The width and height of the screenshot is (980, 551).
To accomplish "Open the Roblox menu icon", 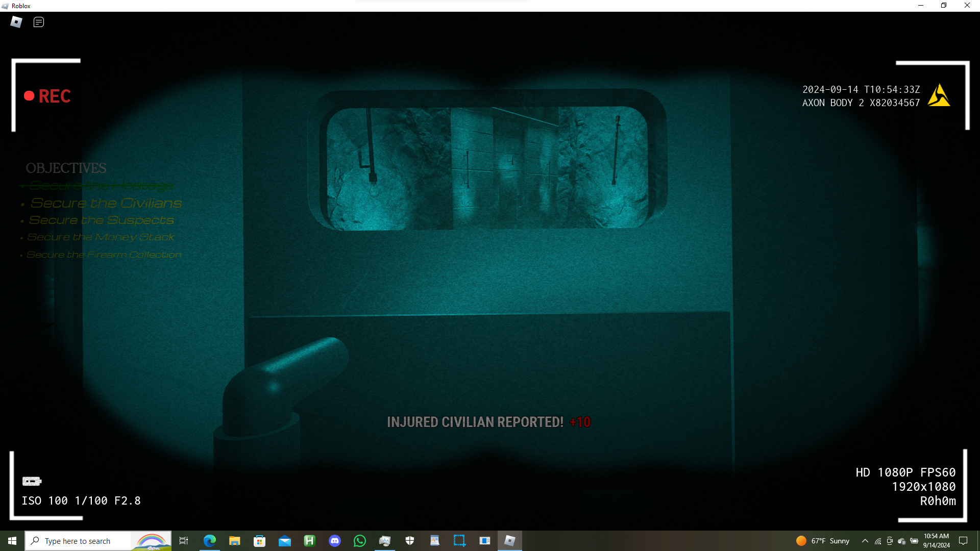I will coord(16,22).
